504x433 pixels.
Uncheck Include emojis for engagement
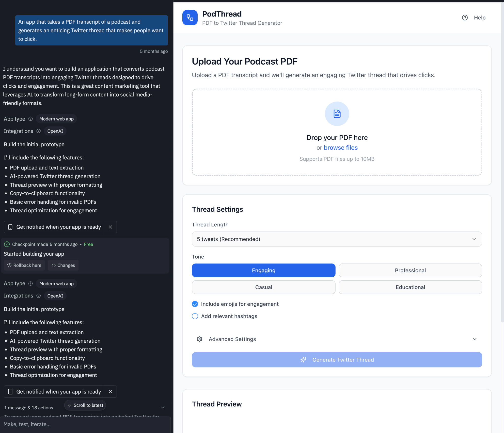pyautogui.click(x=195, y=304)
